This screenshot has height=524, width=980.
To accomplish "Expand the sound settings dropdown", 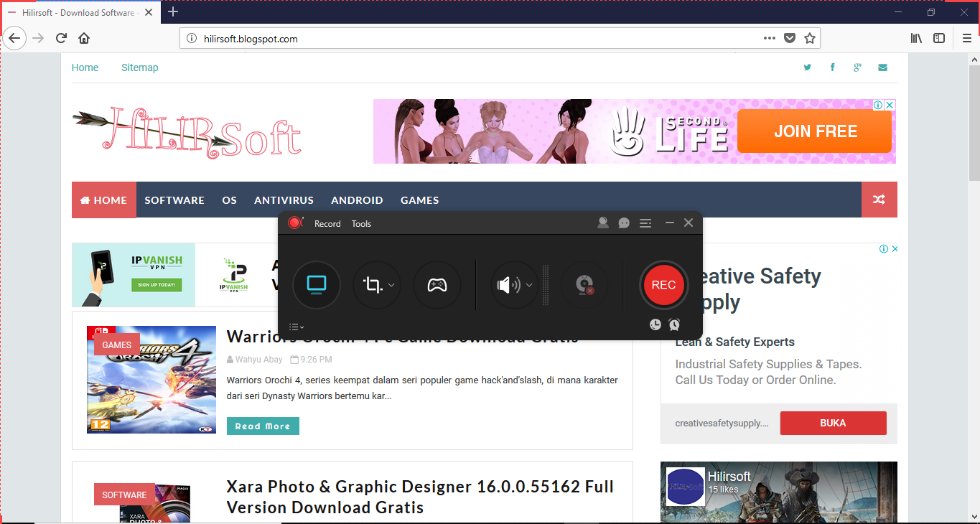I will 528,285.
